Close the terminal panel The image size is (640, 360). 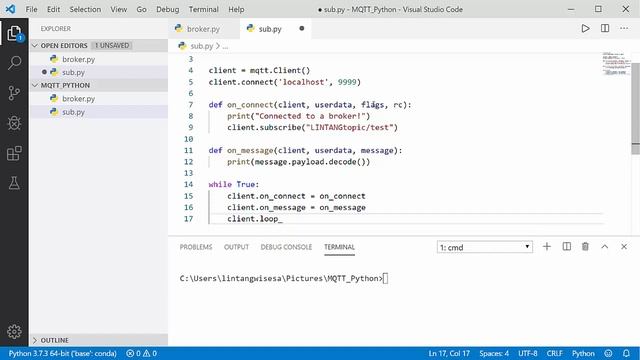[x=624, y=247]
